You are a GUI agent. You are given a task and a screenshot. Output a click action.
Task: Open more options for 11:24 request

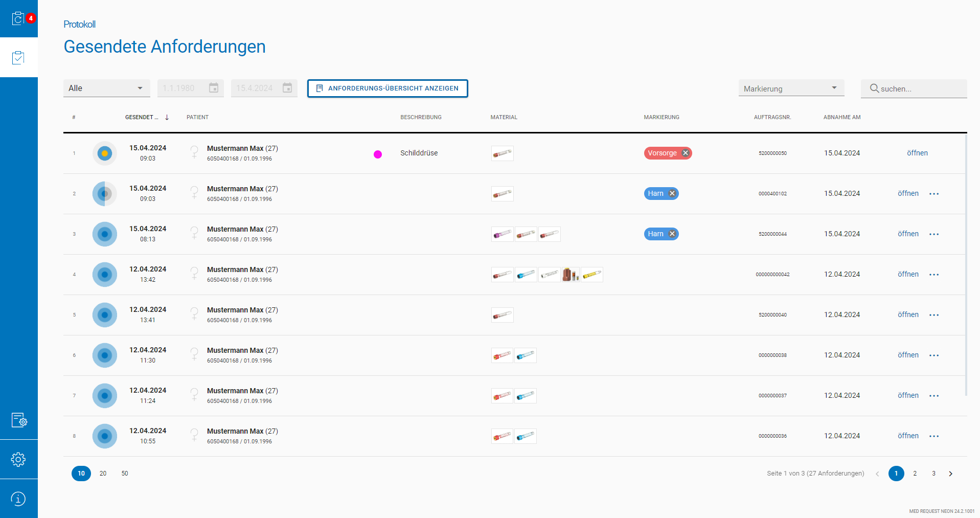[x=934, y=396]
